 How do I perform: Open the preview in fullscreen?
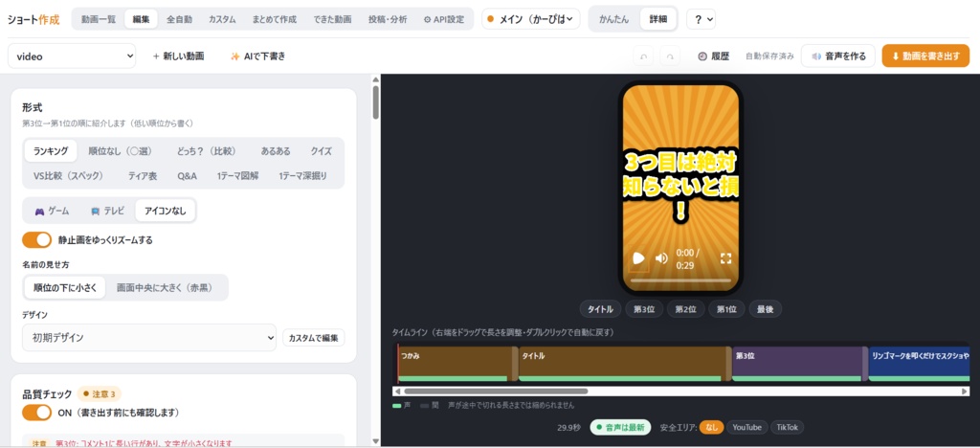coord(725,258)
